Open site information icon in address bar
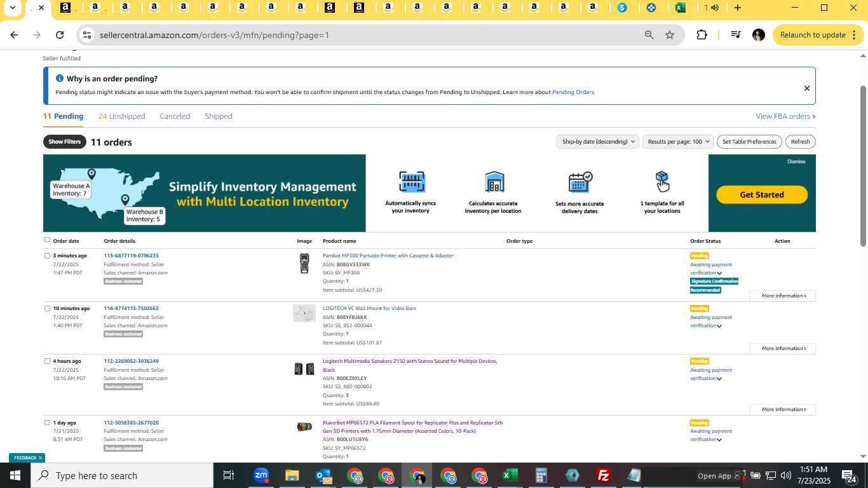 pos(87,35)
